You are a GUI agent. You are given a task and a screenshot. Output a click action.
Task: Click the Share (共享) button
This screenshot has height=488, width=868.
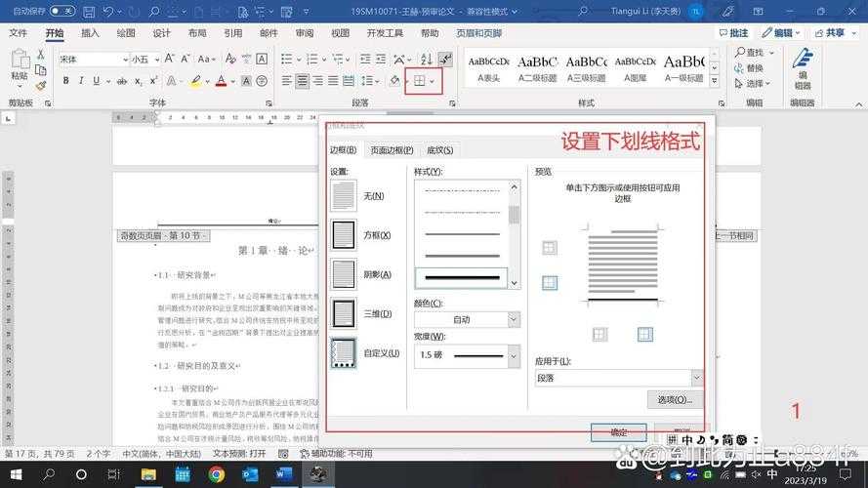tap(836, 33)
